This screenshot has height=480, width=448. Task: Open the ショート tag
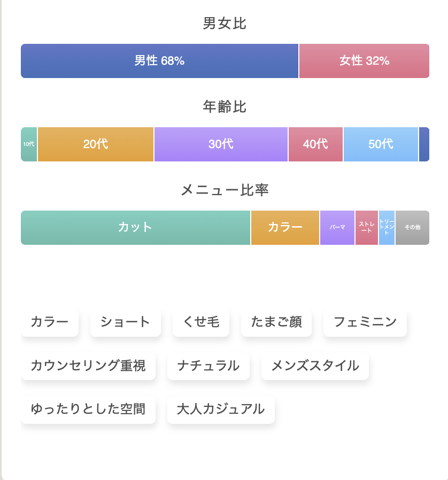click(x=125, y=322)
